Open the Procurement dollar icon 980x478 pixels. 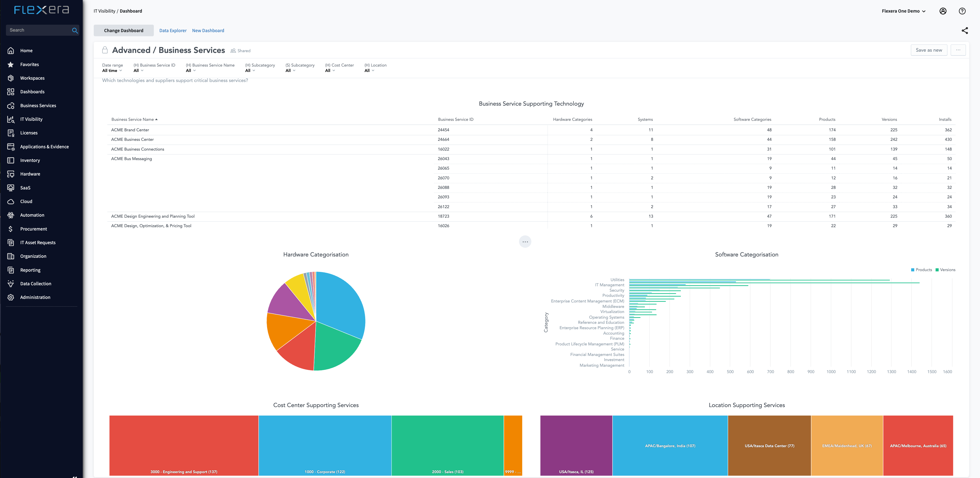pos(11,229)
